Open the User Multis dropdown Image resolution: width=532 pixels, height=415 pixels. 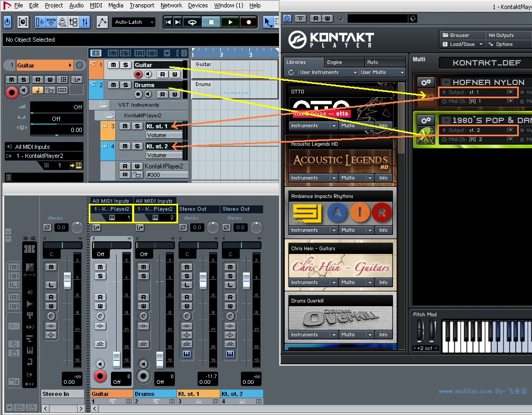click(x=382, y=72)
